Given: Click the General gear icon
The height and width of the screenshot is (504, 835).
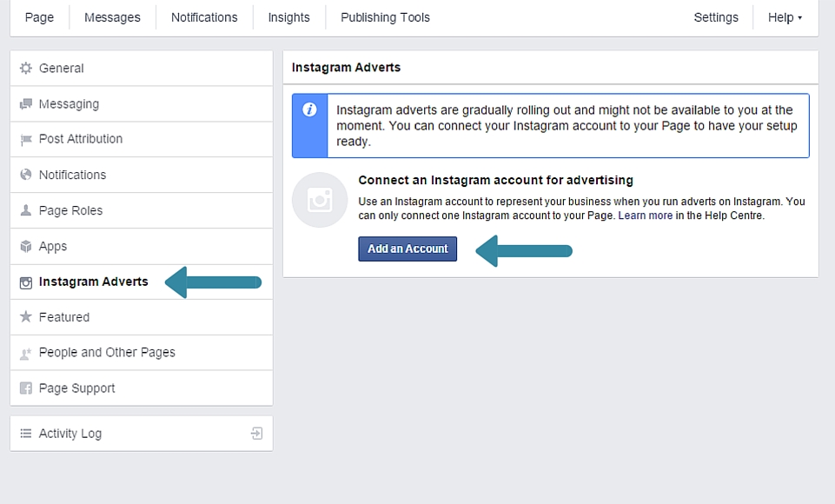Looking at the screenshot, I should pyautogui.click(x=25, y=68).
